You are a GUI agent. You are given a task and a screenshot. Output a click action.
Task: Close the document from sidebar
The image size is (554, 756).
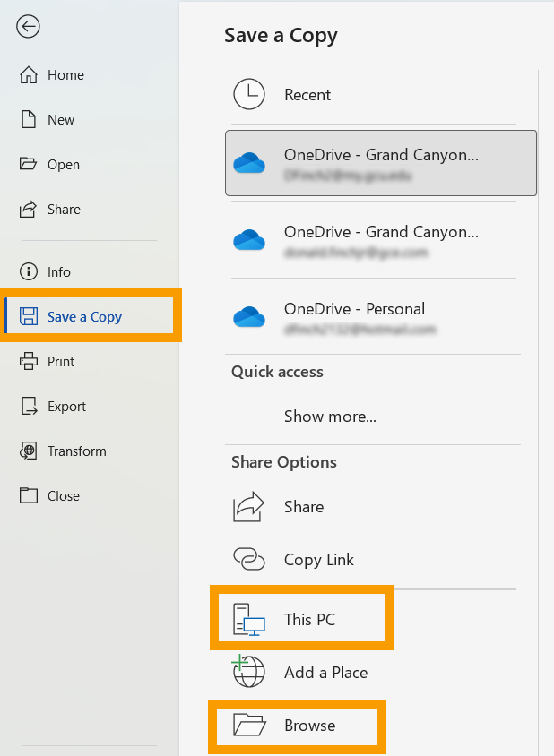[63, 496]
